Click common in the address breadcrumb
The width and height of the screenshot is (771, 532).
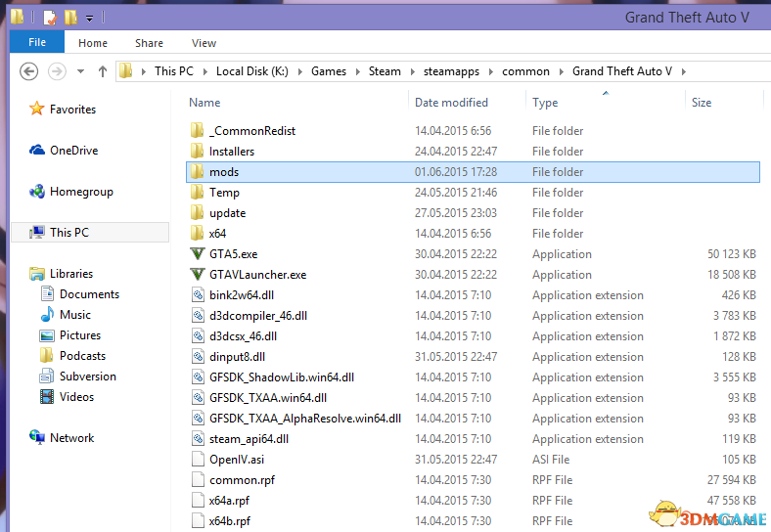[x=525, y=71]
